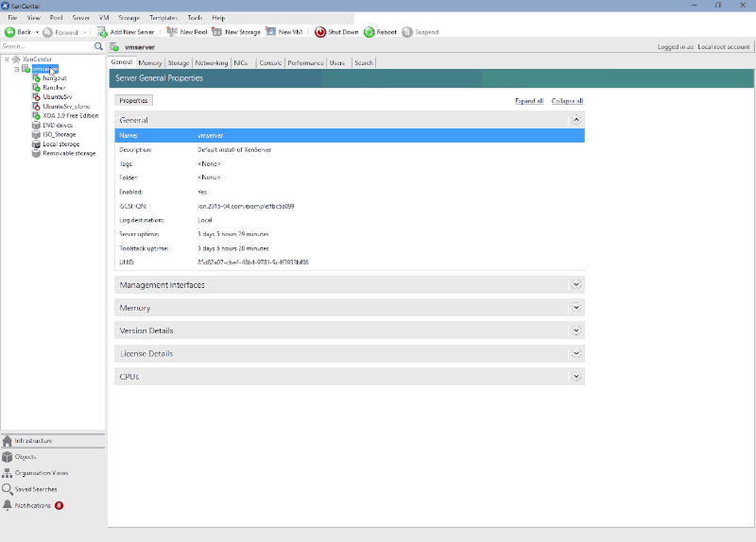Open the Pool menu
Screen dimensions: 756x542
pyautogui.click(x=57, y=18)
